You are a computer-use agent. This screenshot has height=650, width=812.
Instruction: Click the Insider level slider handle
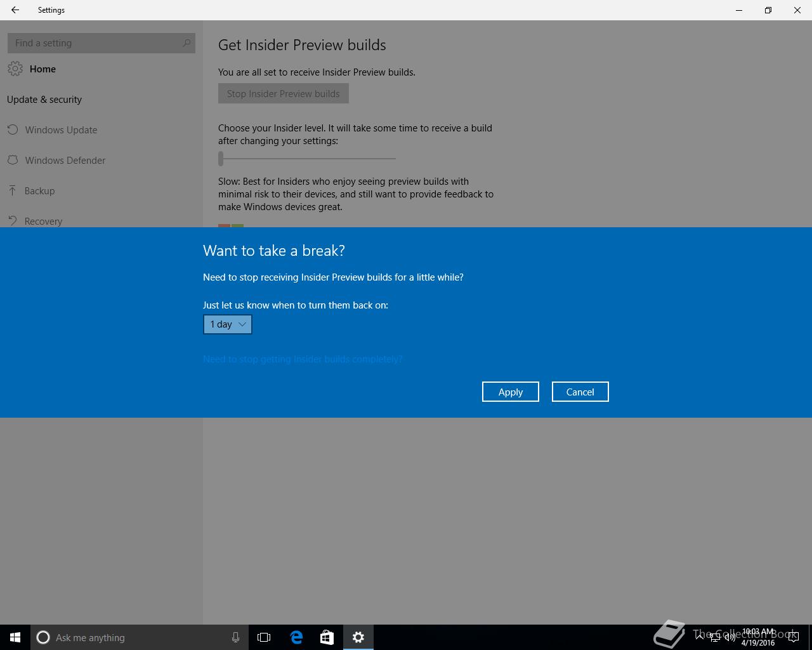click(221, 158)
